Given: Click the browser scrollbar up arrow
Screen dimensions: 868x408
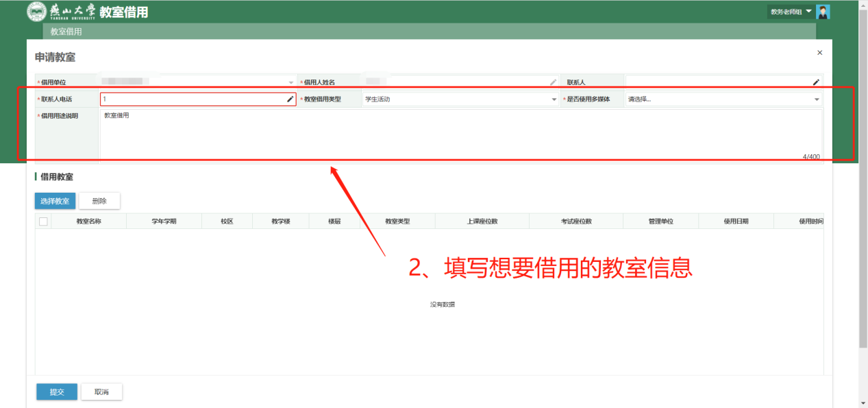Looking at the screenshot, I should pos(863,5).
